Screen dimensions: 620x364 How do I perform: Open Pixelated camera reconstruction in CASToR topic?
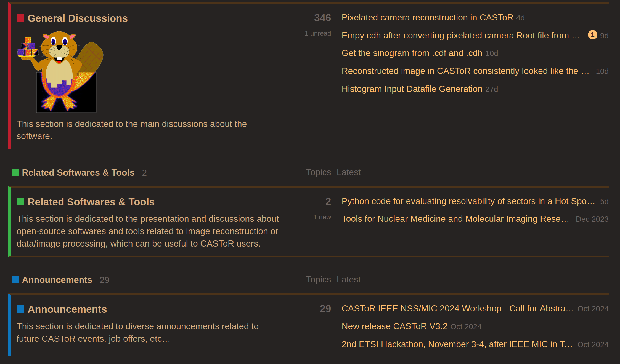[x=427, y=18]
